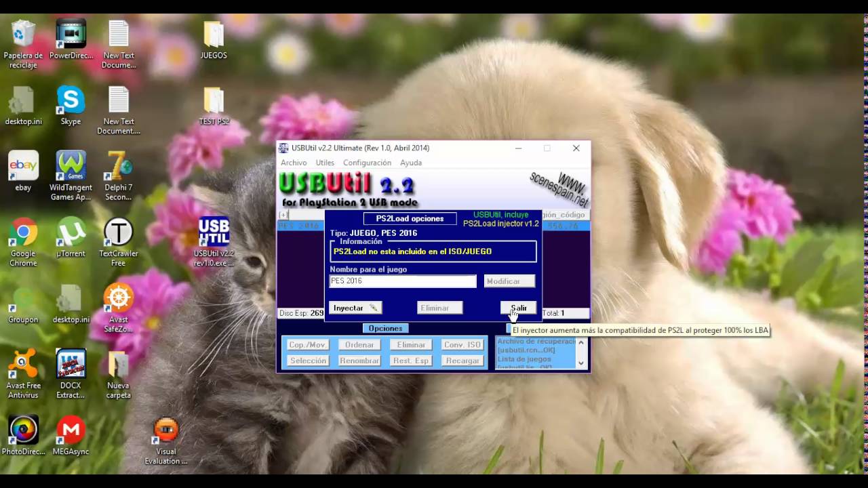The width and height of the screenshot is (868, 488).
Task: Click the Recargar button
Action: [x=462, y=361]
